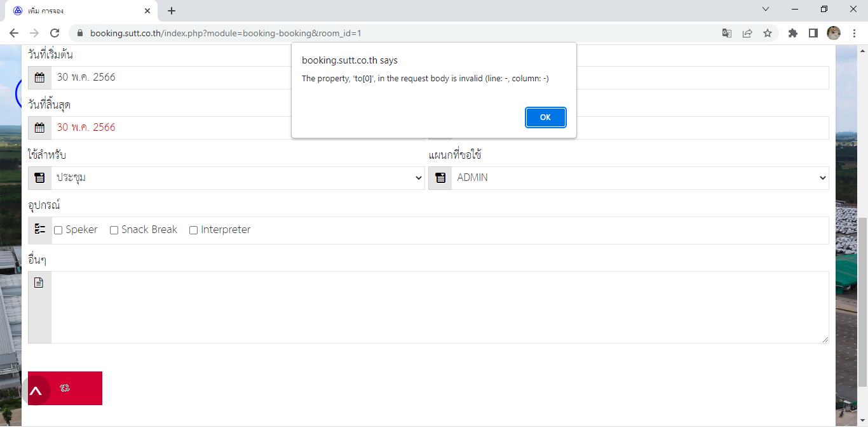Bookmark this page with the star icon
Image resolution: width=868 pixels, height=428 pixels.
(768, 33)
